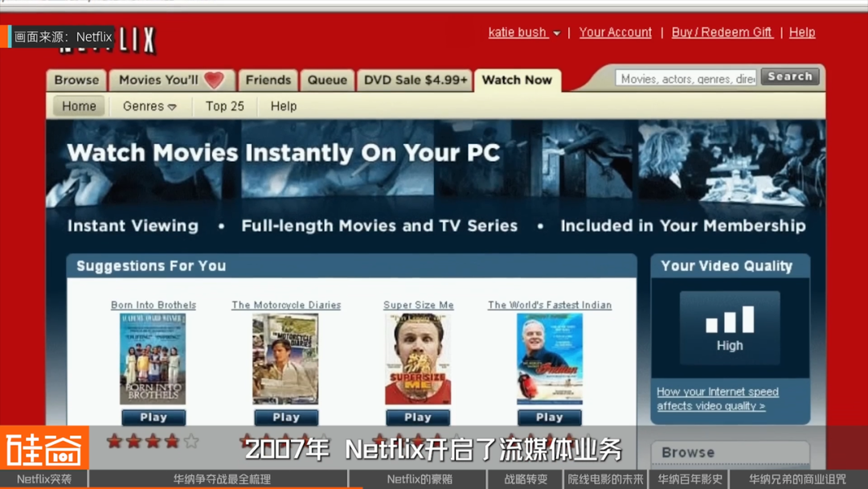Image resolution: width=868 pixels, height=489 pixels.
Task: Open the Help link in the header
Action: (x=801, y=33)
